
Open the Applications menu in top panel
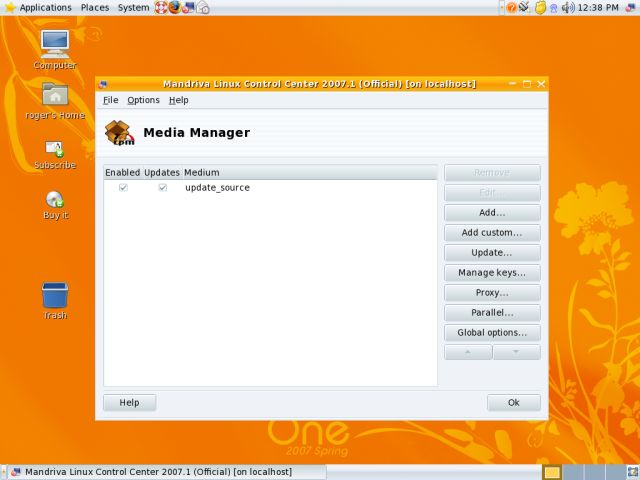(x=38, y=7)
